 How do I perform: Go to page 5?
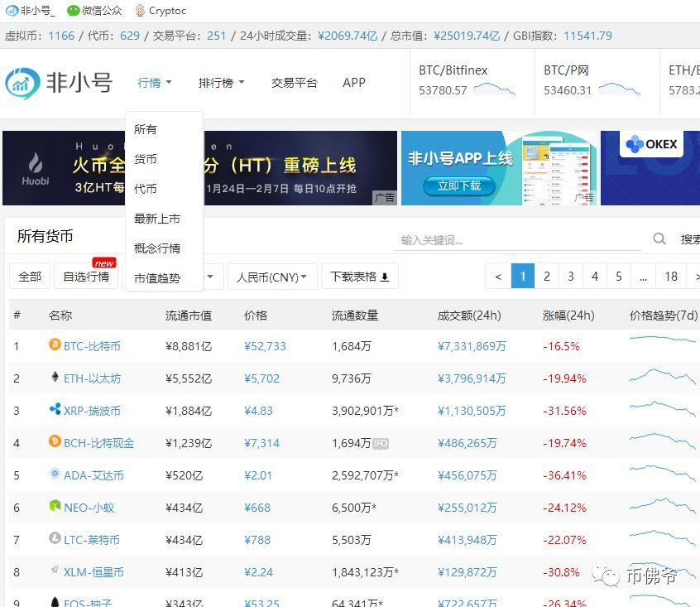[x=619, y=277]
